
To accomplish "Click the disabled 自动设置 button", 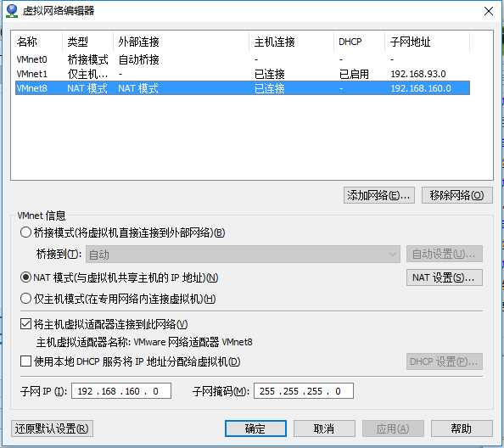I will pyautogui.click(x=445, y=255).
